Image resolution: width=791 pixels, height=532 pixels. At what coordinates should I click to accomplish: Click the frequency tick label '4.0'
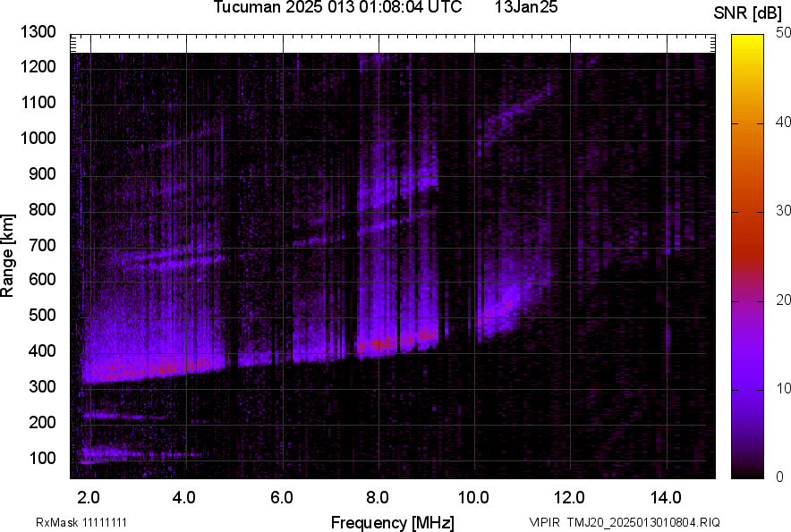click(183, 498)
